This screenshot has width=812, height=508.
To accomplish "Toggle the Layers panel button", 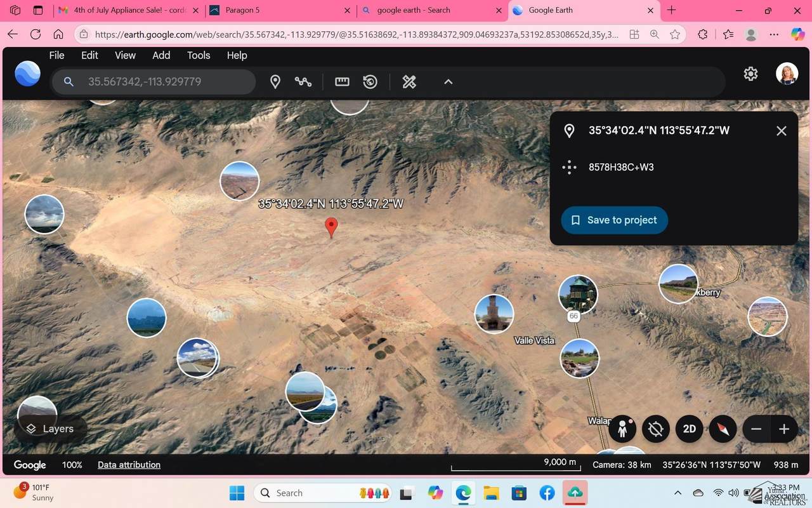I will click(50, 429).
